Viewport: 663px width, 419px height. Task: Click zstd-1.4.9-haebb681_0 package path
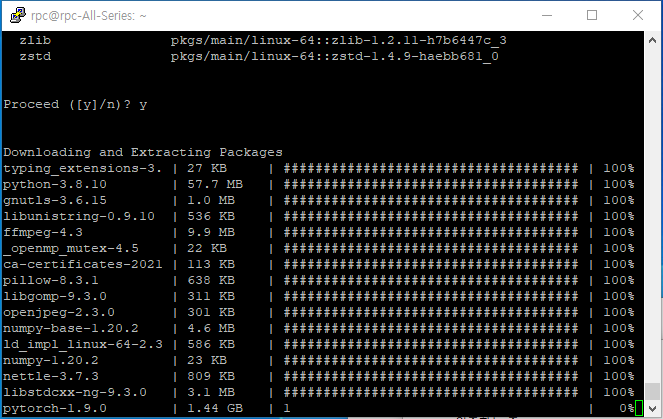[334, 57]
